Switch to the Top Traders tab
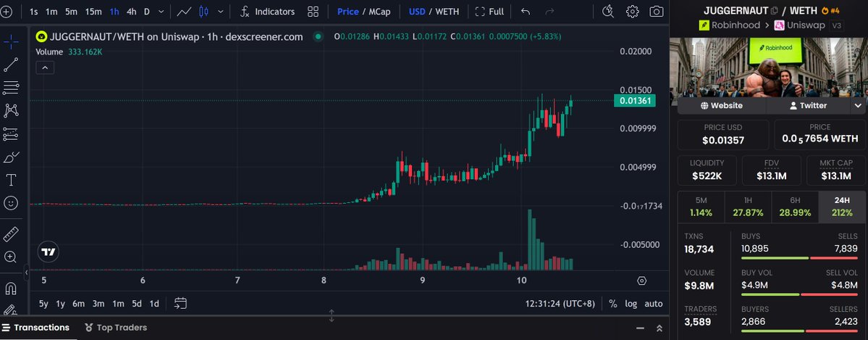 (x=116, y=328)
